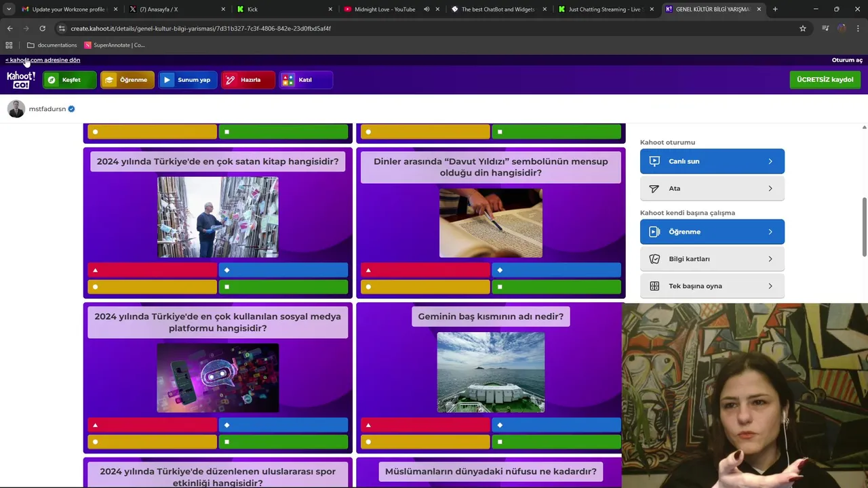Click the bookstore image on the kitap question

[x=218, y=218]
